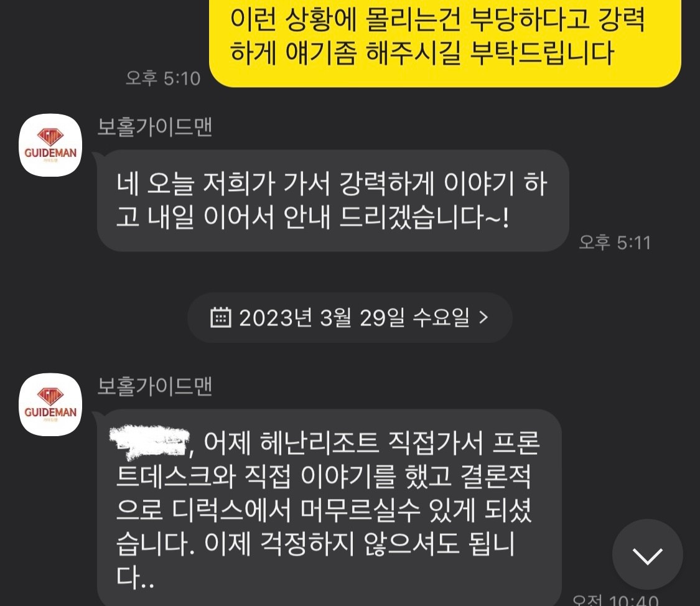700x606 pixels.
Task: Tap the line ending 부탁드립니다 in the yellow bubble
Action: 422,53
